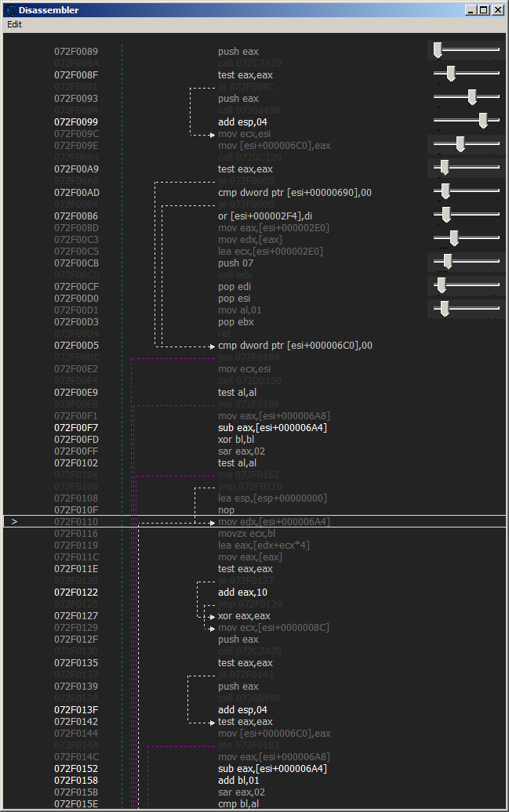Click instruction add eax,10
This screenshot has width=509, height=812.
[x=242, y=593]
